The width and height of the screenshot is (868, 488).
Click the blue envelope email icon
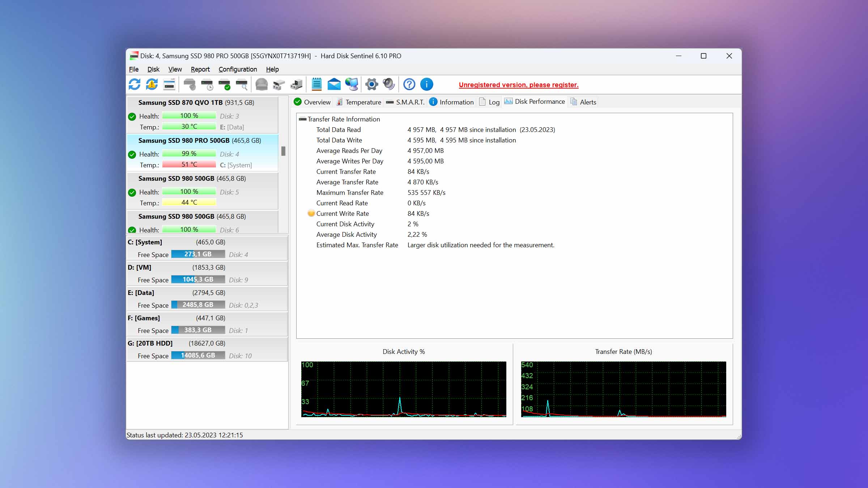click(x=334, y=85)
